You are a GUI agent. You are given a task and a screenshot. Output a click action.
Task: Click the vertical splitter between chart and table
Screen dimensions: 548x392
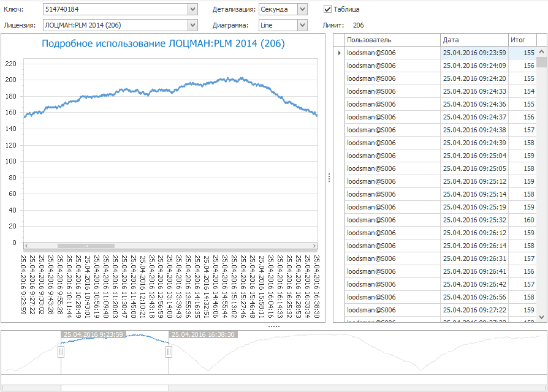coord(329,178)
